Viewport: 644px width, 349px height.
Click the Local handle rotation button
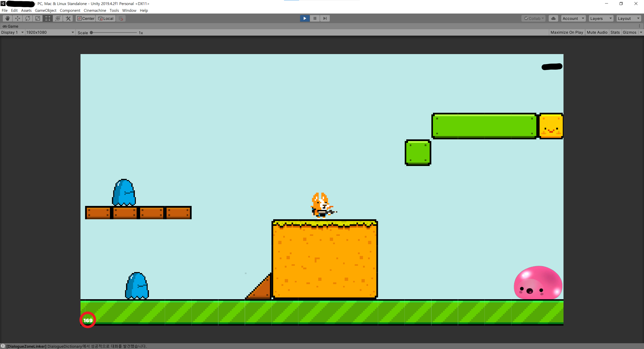click(106, 18)
